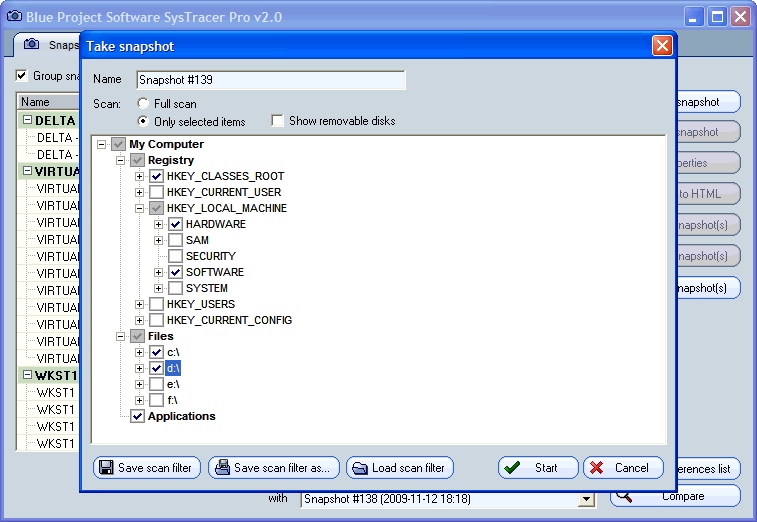Select the Full scan radio option
The height and width of the screenshot is (522, 757).
[144, 104]
